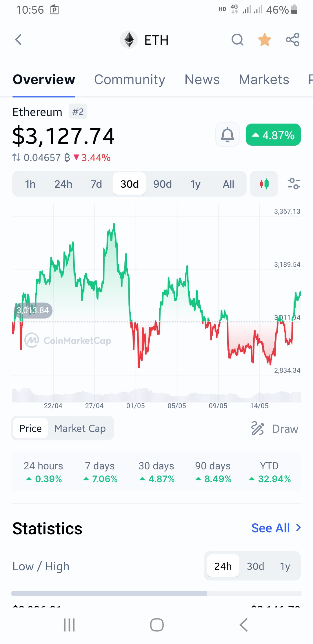Screen dimensions: 313x644
Task: Select 24h in Low / High toggle
Action: pyautogui.click(x=223, y=566)
